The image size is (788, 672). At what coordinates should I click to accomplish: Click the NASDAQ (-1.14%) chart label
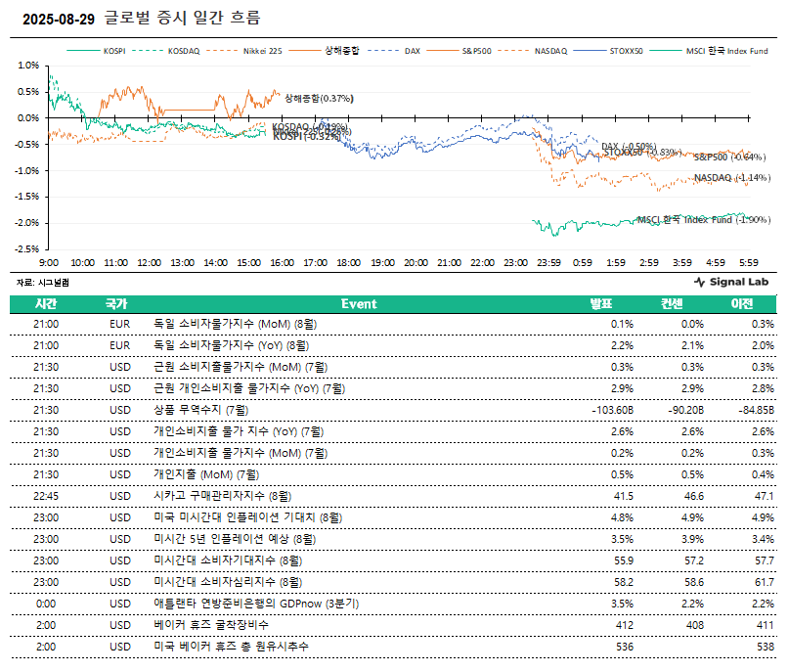(732, 178)
